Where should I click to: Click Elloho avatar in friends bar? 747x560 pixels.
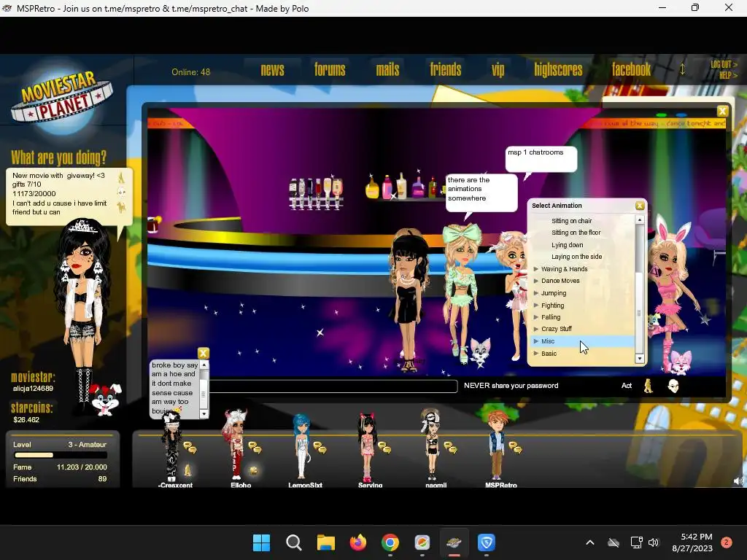[x=235, y=445]
